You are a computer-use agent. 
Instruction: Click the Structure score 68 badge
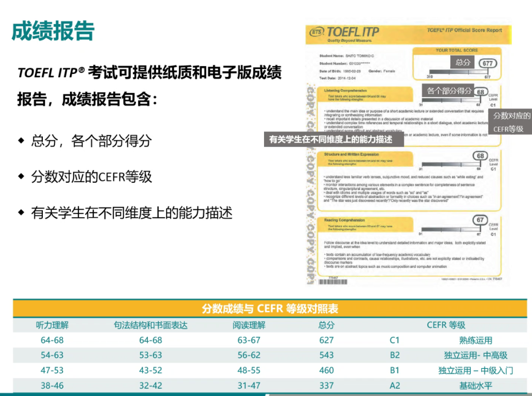pos(480,156)
